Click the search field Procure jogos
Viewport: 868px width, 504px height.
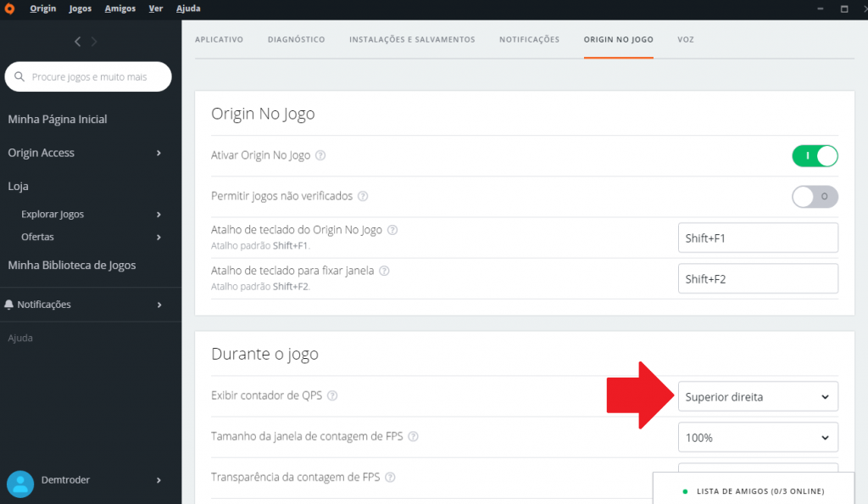(x=88, y=76)
